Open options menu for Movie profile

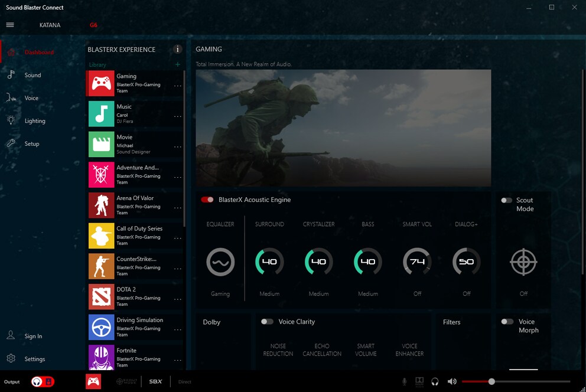point(178,147)
